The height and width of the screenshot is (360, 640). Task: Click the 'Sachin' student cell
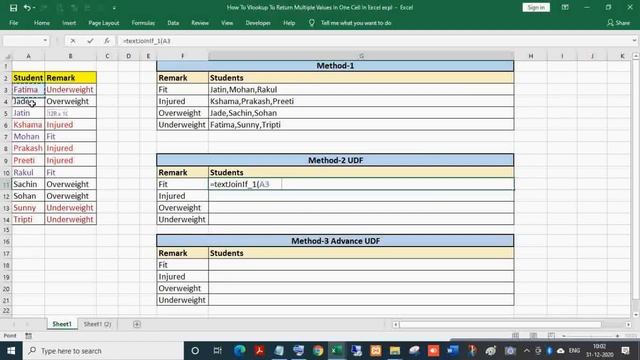point(28,184)
